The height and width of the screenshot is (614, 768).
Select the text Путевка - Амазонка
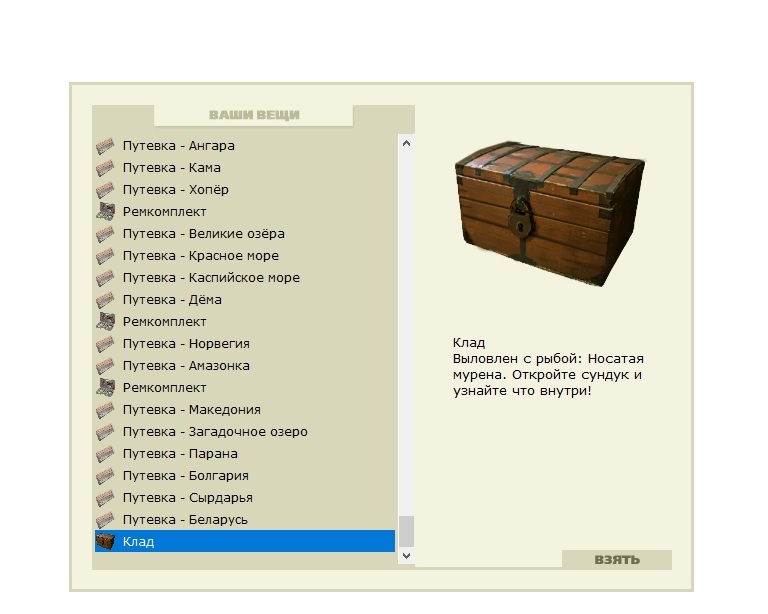click(186, 366)
